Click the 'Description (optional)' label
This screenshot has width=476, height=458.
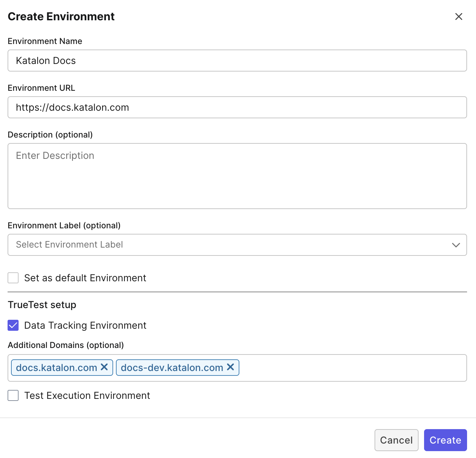[50, 134]
